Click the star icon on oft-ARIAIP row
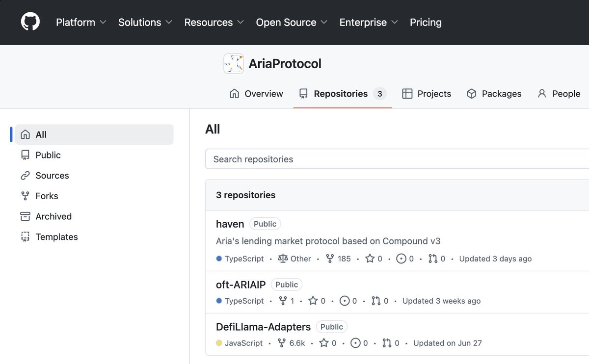 313,301
